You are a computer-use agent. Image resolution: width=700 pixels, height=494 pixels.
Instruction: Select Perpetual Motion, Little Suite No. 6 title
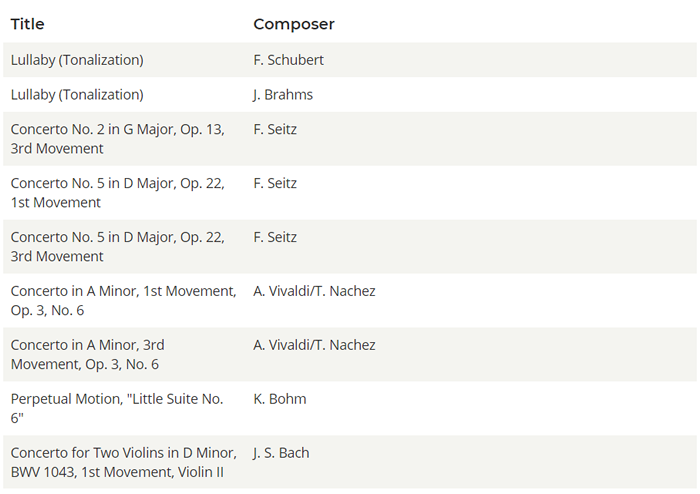click(x=117, y=409)
